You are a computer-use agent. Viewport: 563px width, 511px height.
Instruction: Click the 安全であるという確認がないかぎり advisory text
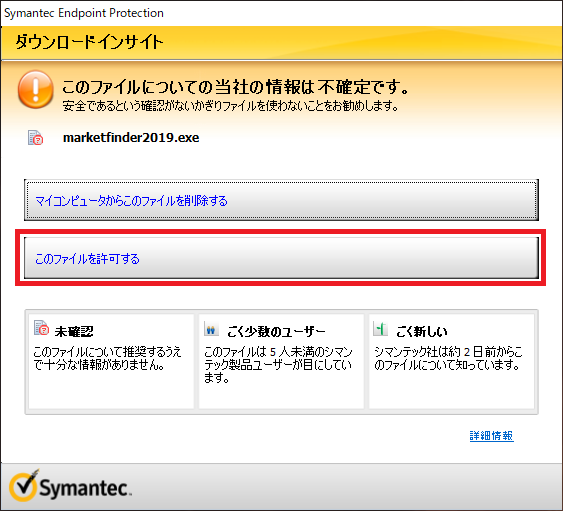point(230,106)
